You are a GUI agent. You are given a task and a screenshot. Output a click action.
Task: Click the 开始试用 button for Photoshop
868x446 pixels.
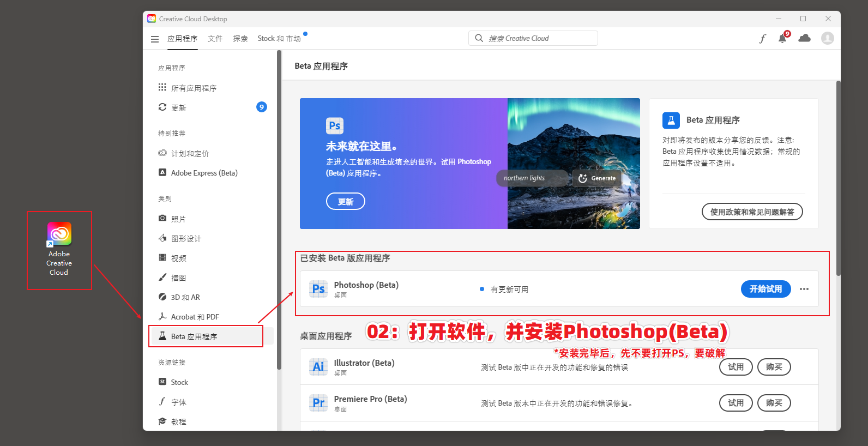(765, 289)
